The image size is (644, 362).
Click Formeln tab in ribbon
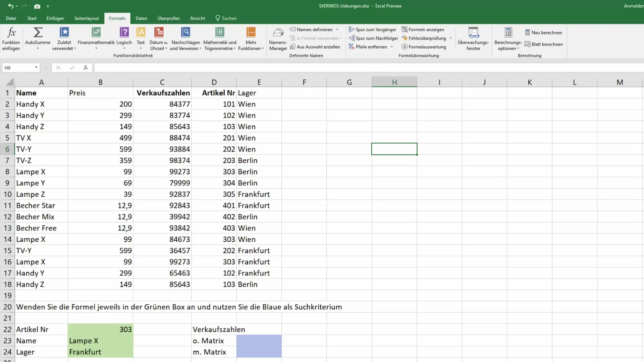(x=117, y=18)
